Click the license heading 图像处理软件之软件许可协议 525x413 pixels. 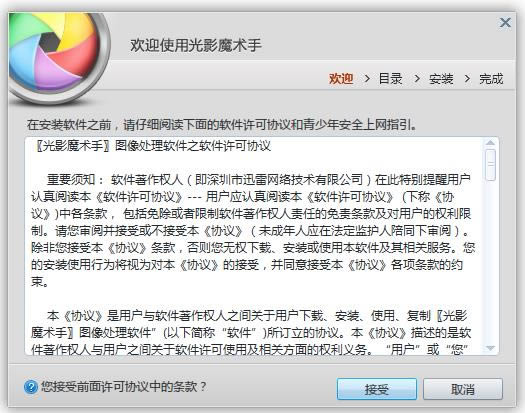(193, 146)
